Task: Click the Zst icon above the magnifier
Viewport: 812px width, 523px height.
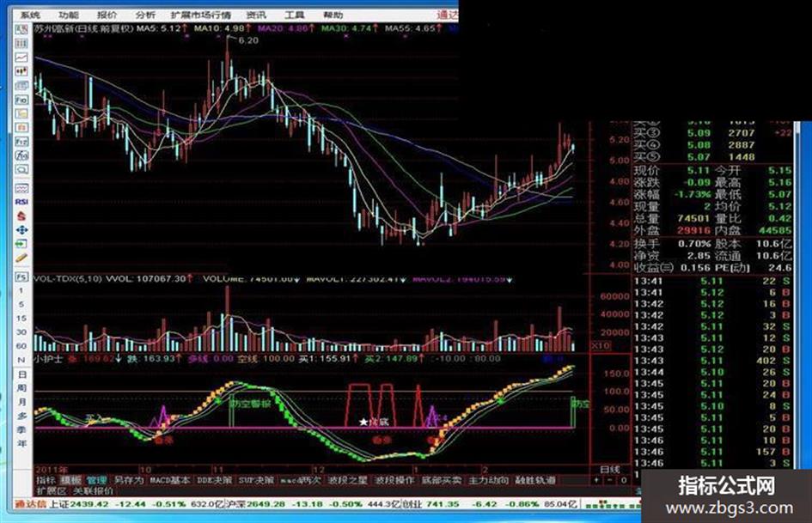Action: coord(21,155)
